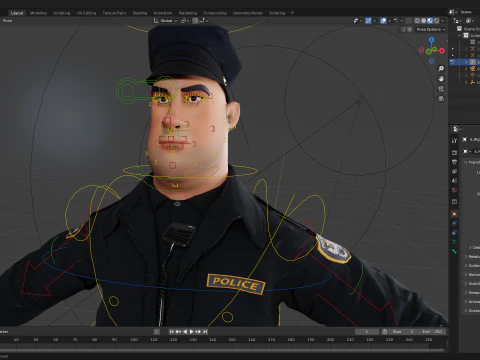Select the camera object icon in outliner

tap(473, 69)
